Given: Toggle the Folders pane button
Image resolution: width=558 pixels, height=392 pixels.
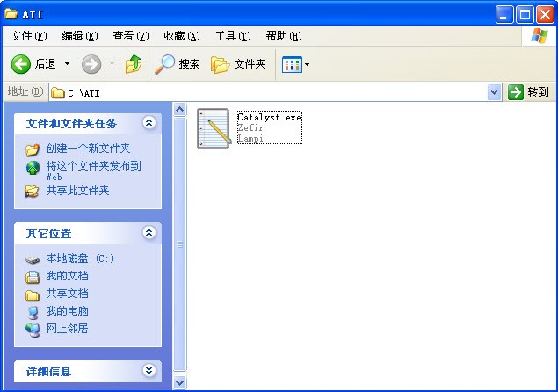Looking at the screenshot, I should click(238, 64).
